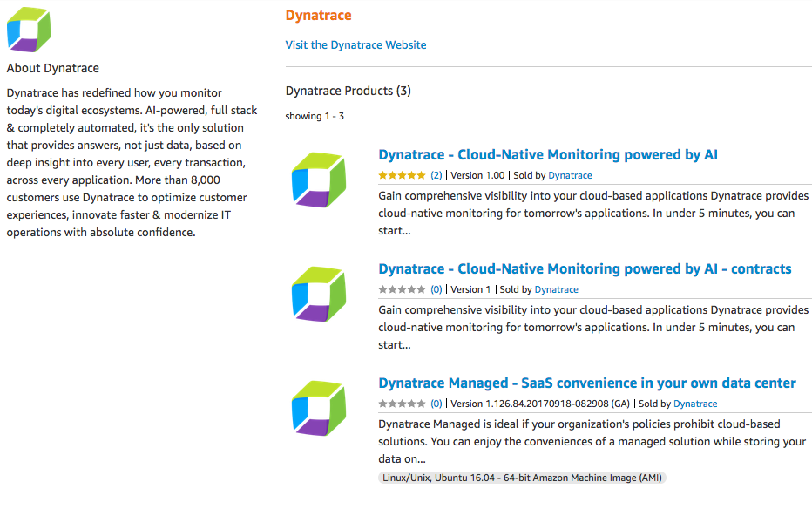This screenshot has width=812, height=509.
Task: Click the Dynatrace seller link on Managed product
Action: click(695, 404)
